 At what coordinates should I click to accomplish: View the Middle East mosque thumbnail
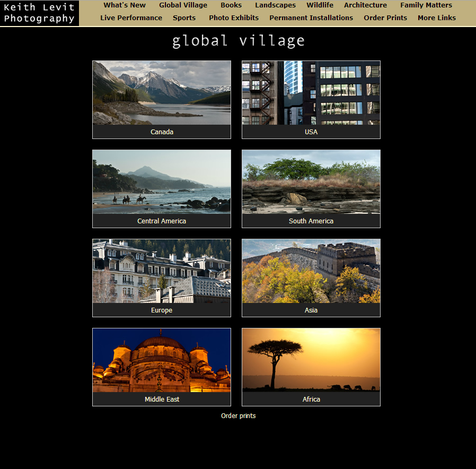[x=162, y=360]
